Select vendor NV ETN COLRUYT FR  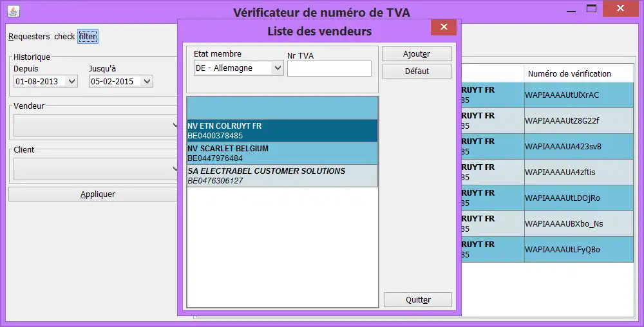coord(282,131)
